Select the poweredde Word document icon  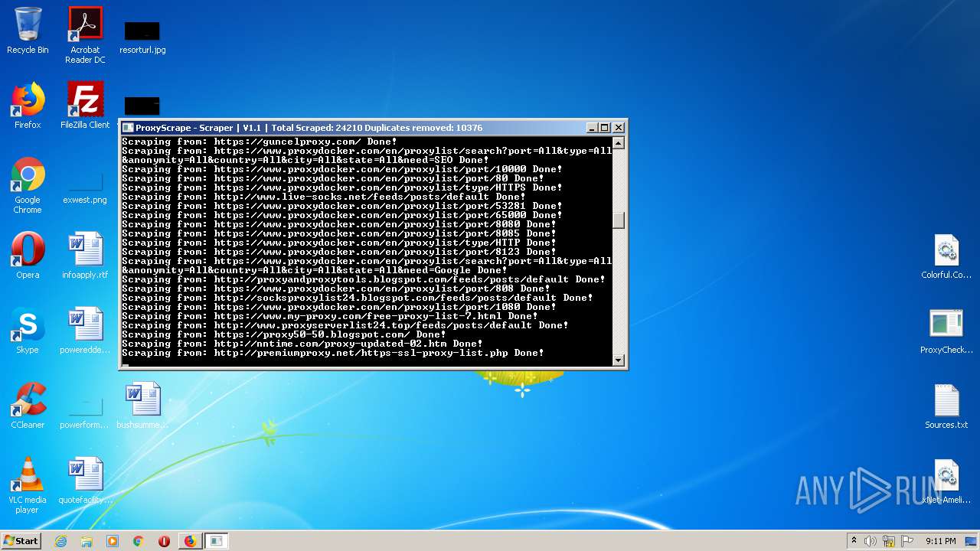click(x=85, y=331)
